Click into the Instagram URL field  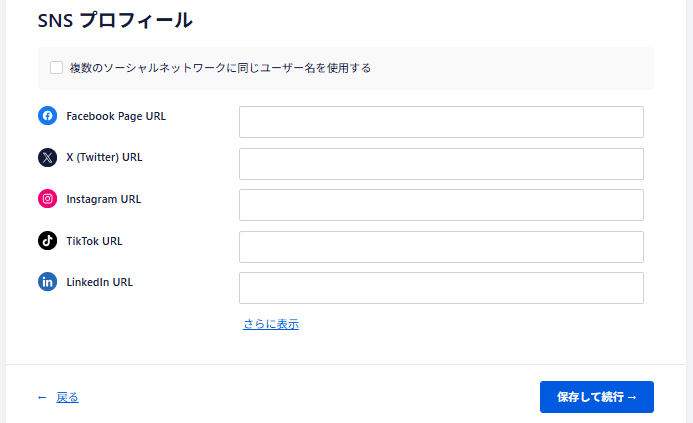tap(441, 205)
